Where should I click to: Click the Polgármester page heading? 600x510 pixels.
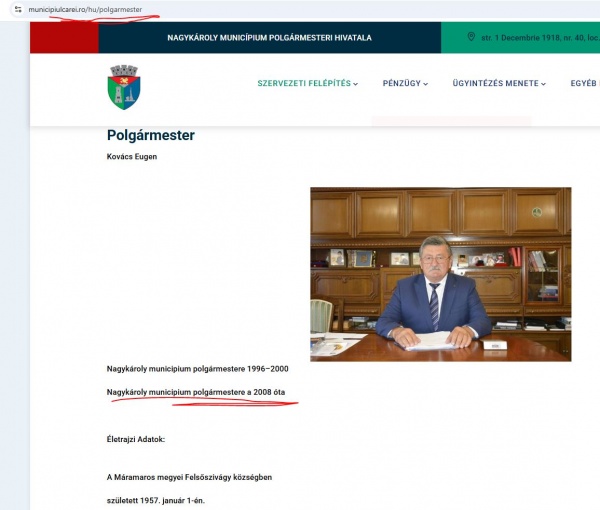(151, 135)
